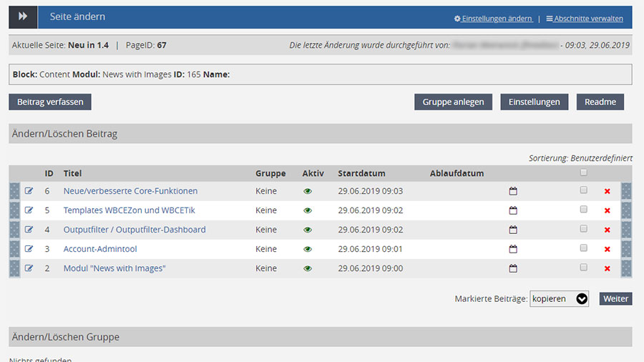The image size is (644, 362).
Task: Click the Beitrag verfassen button
Action: [x=50, y=102]
